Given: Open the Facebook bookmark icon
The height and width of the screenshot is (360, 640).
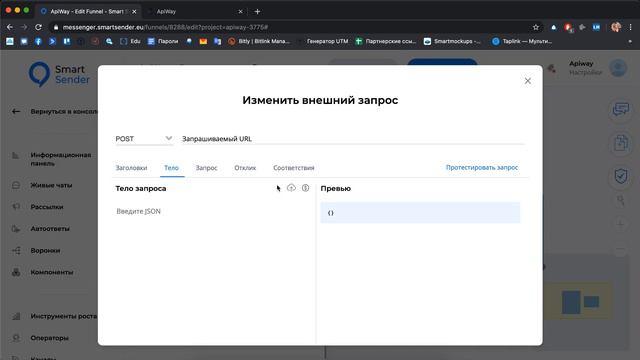Looking at the screenshot, I should (x=38, y=41).
